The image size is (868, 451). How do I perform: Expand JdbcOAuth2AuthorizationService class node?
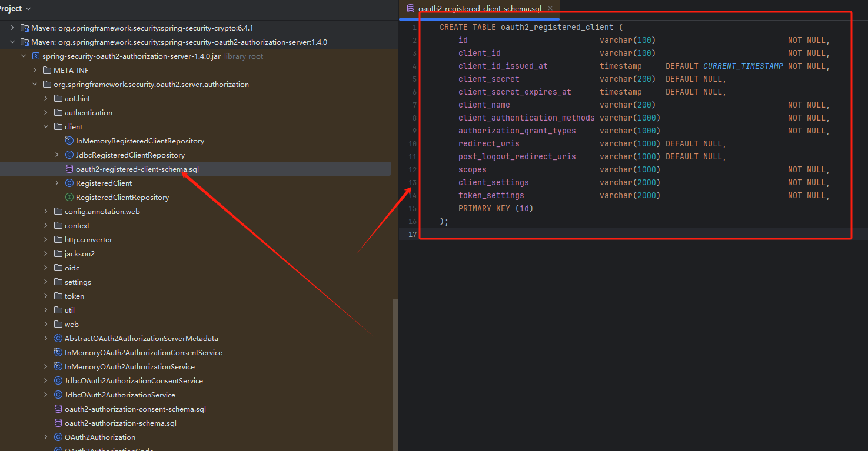pyautogui.click(x=46, y=395)
